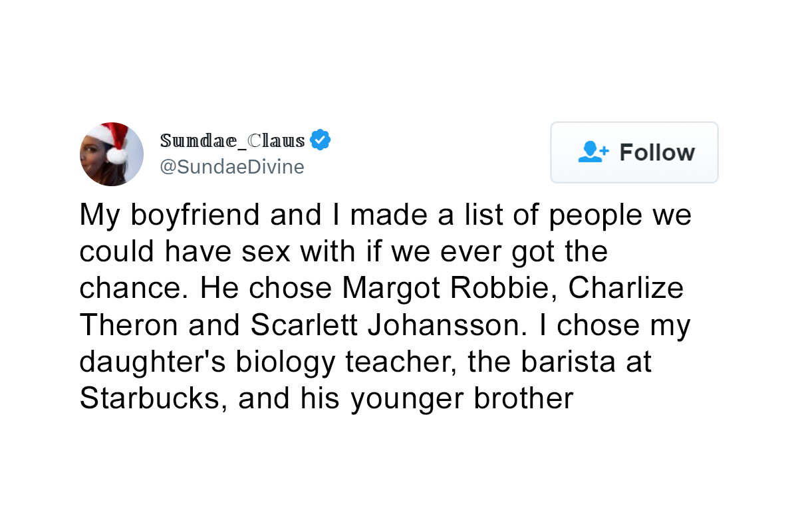This screenshot has width=798, height=532.
Task: Click the blue verified checkmark badge
Action: tap(321, 140)
